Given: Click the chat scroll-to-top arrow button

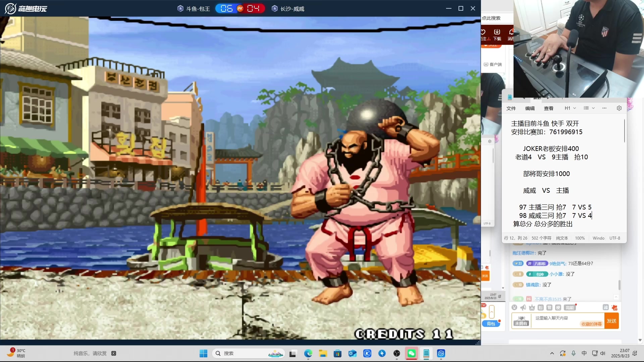Looking at the screenshot, I should click(x=616, y=297).
